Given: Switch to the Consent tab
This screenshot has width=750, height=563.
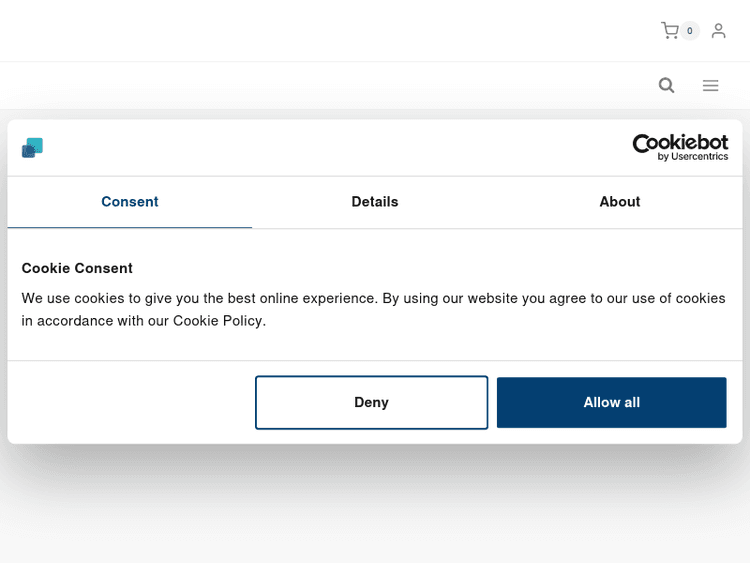Looking at the screenshot, I should (130, 202).
